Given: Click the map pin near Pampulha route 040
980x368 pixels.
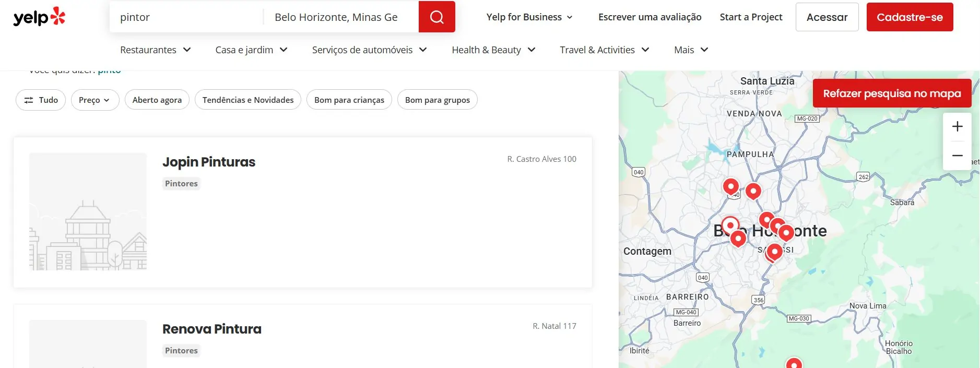Looking at the screenshot, I should tap(730, 186).
